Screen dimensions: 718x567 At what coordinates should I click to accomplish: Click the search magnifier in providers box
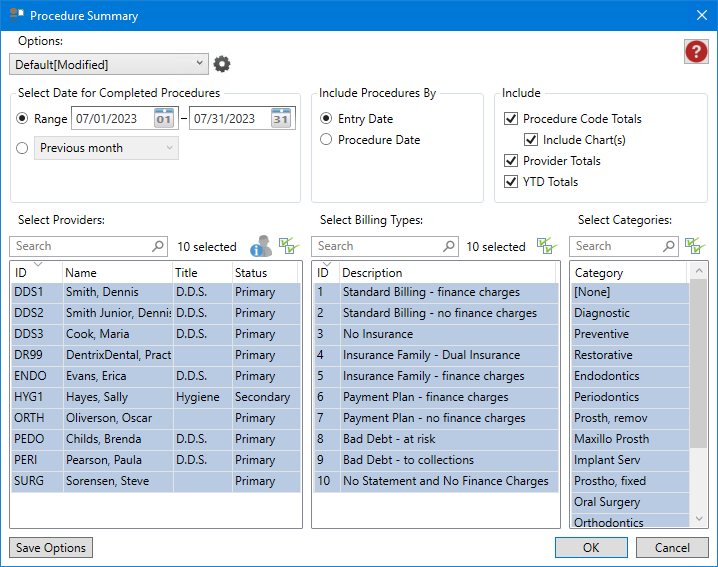(158, 246)
